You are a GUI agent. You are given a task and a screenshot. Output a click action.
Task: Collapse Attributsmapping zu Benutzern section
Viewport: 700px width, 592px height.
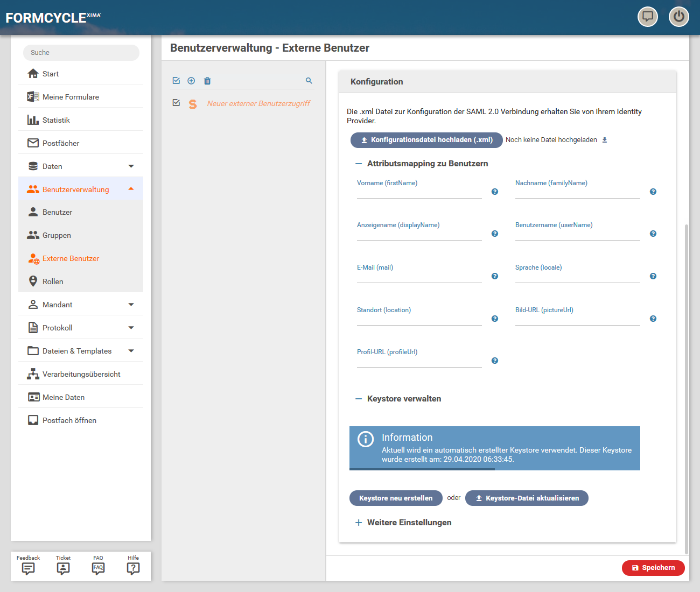[359, 164]
